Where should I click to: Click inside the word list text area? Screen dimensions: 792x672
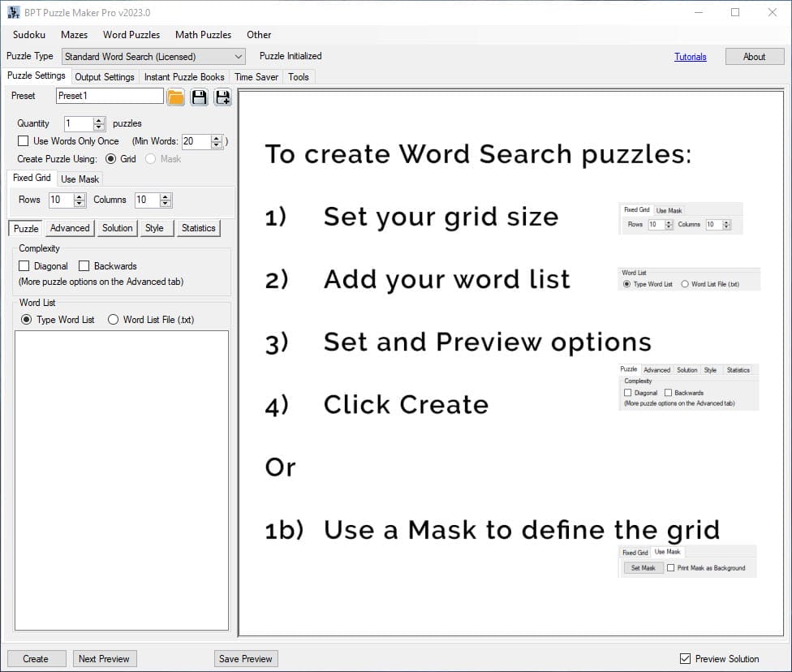[122, 479]
